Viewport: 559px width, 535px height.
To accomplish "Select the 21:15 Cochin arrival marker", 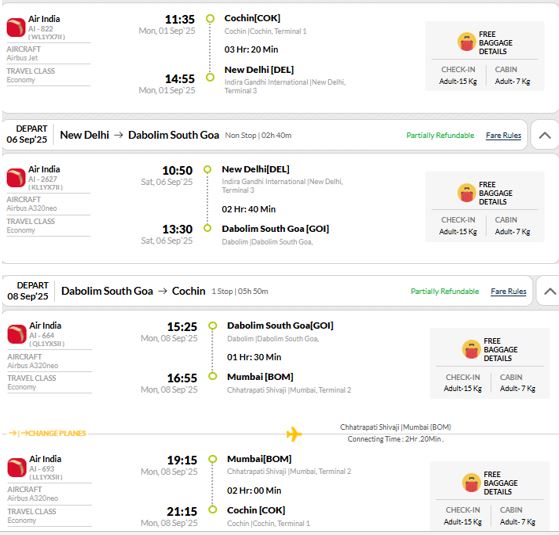I will click(212, 510).
